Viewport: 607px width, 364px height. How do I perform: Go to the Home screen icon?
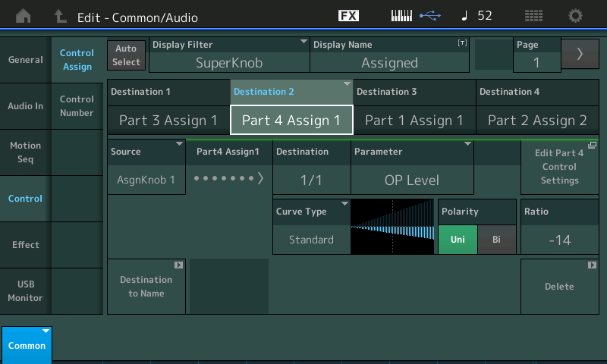click(24, 16)
